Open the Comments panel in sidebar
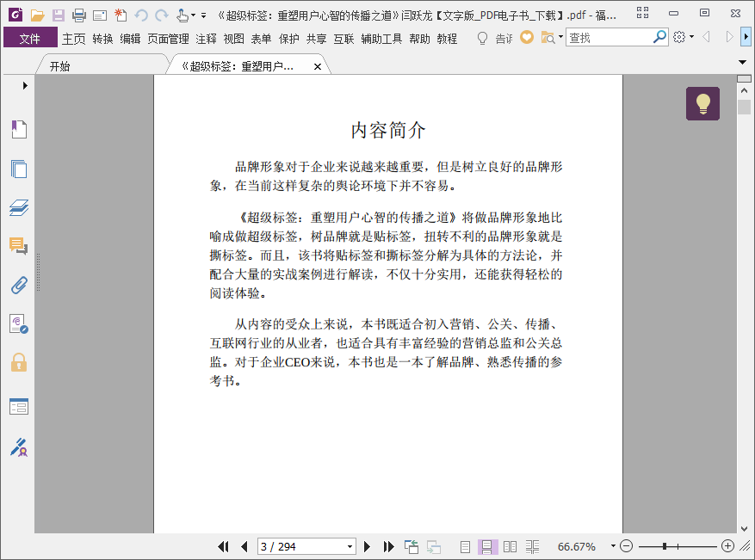This screenshot has height=560, width=755. coord(19,246)
